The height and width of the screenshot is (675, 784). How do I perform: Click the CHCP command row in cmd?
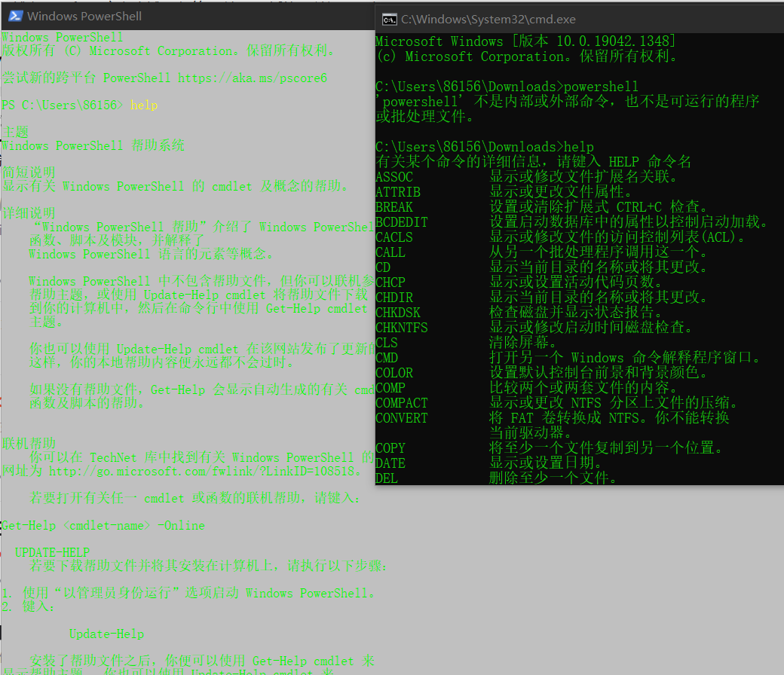point(519,283)
